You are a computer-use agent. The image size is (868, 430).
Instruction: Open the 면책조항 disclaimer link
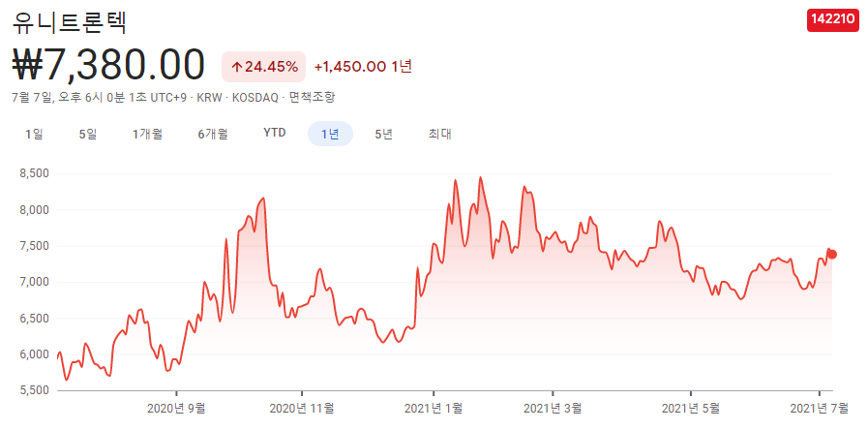click(x=313, y=98)
